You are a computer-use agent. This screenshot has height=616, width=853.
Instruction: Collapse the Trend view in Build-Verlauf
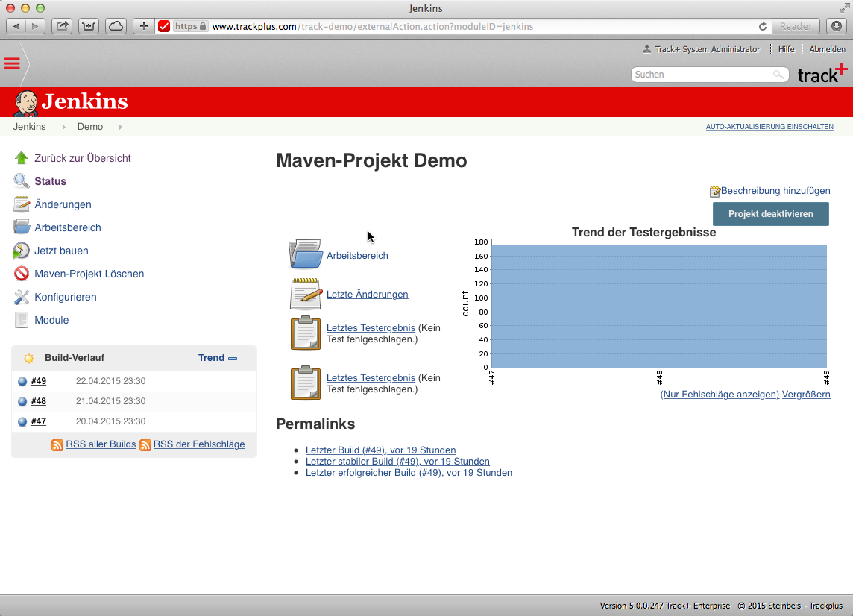point(233,358)
